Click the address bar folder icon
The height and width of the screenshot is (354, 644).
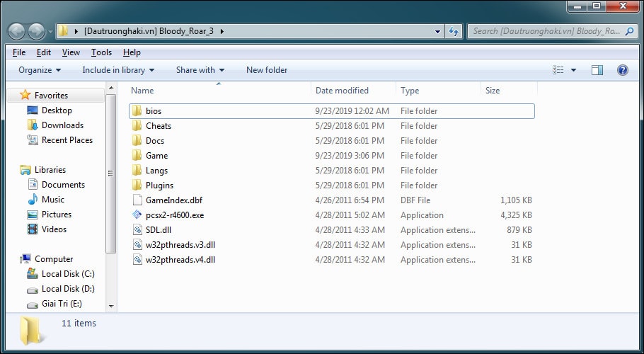[x=63, y=31]
